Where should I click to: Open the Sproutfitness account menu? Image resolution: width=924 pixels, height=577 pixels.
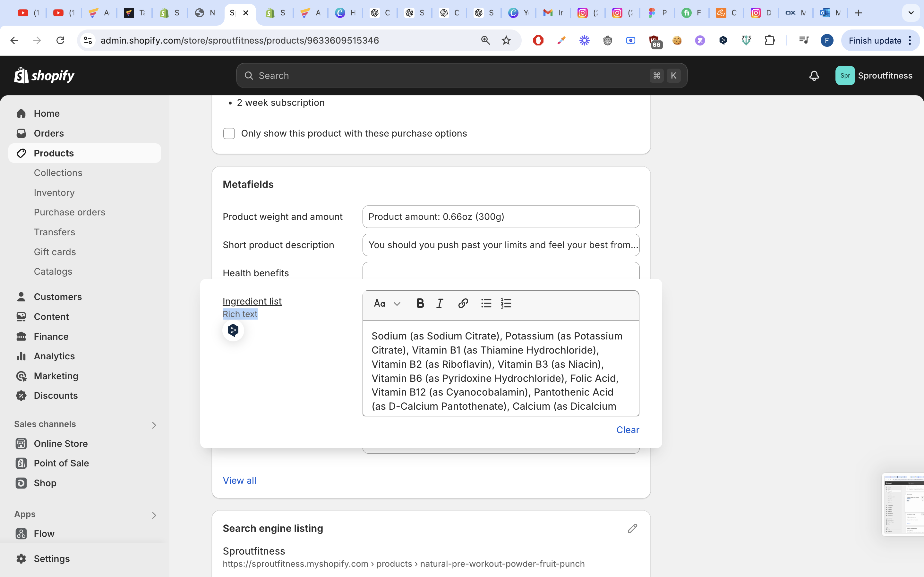click(874, 76)
